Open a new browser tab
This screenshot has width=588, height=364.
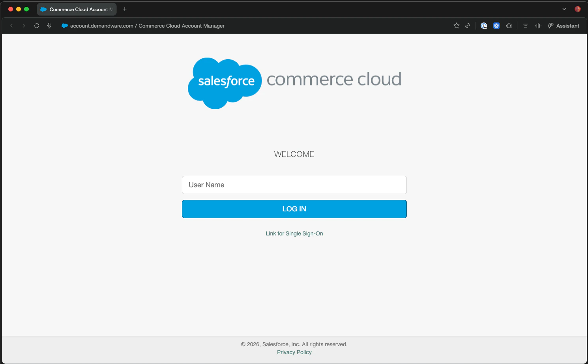tap(125, 9)
